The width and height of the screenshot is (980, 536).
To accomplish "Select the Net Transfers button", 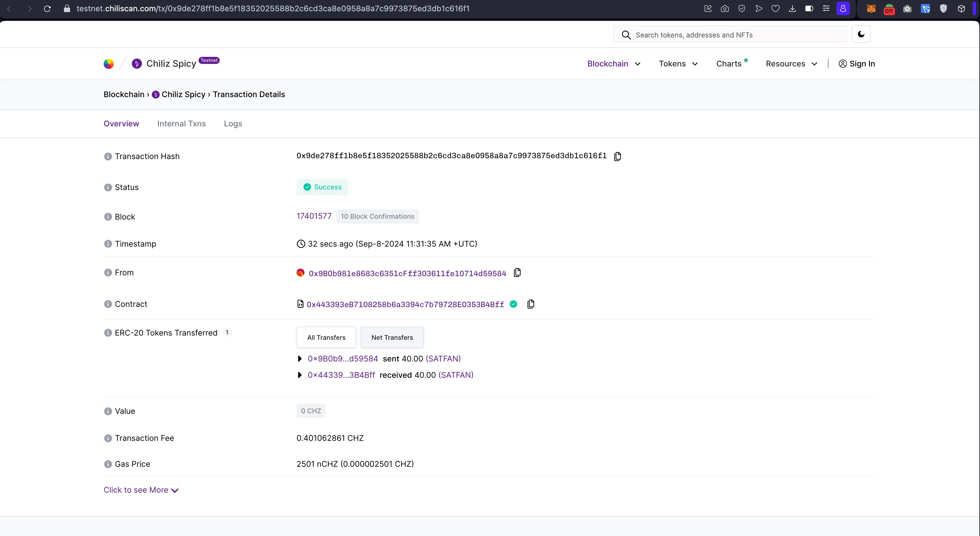I will 392,338.
